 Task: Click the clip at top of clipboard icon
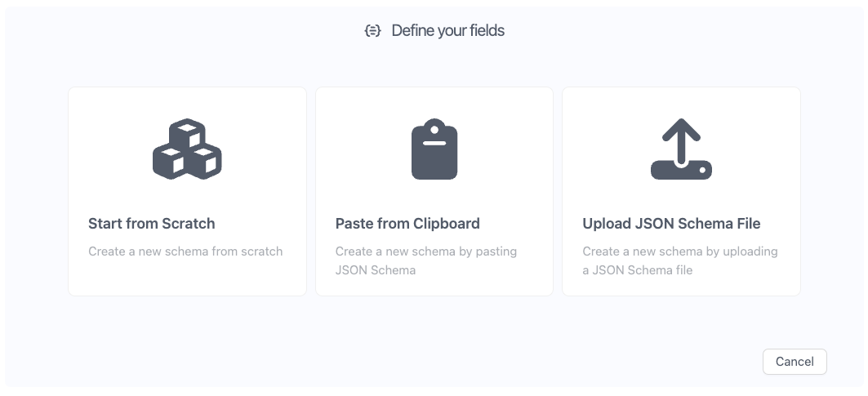[x=434, y=127]
